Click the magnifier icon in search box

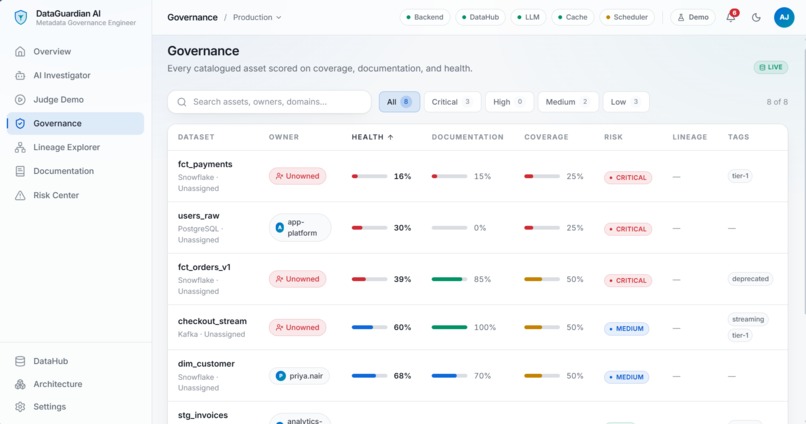click(181, 102)
